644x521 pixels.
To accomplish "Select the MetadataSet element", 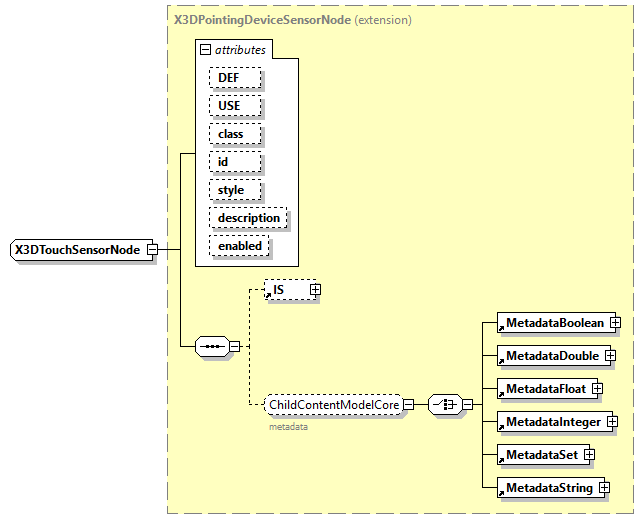I will pyautogui.click(x=543, y=454).
